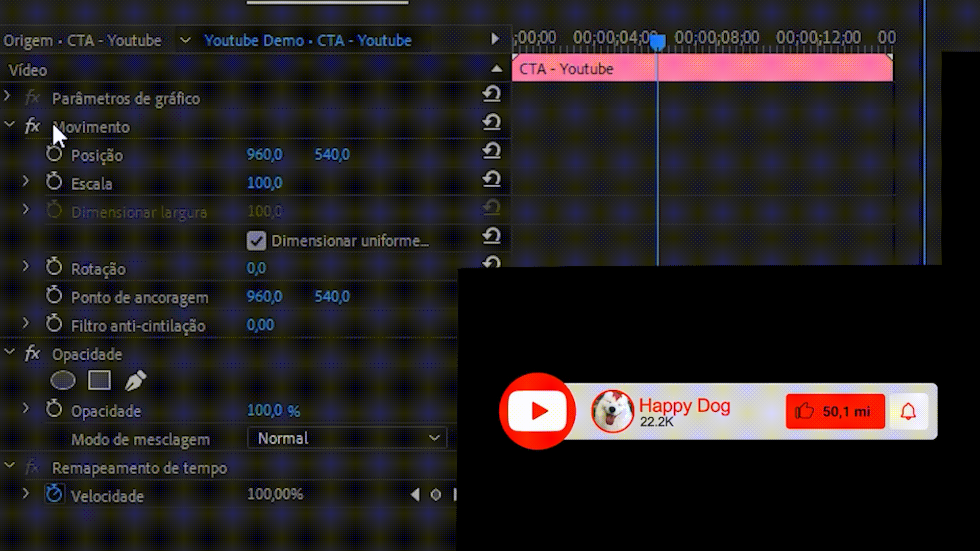This screenshot has width=980, height=551.
Task: Reset the Escala parameter
Action: [492, 180]
